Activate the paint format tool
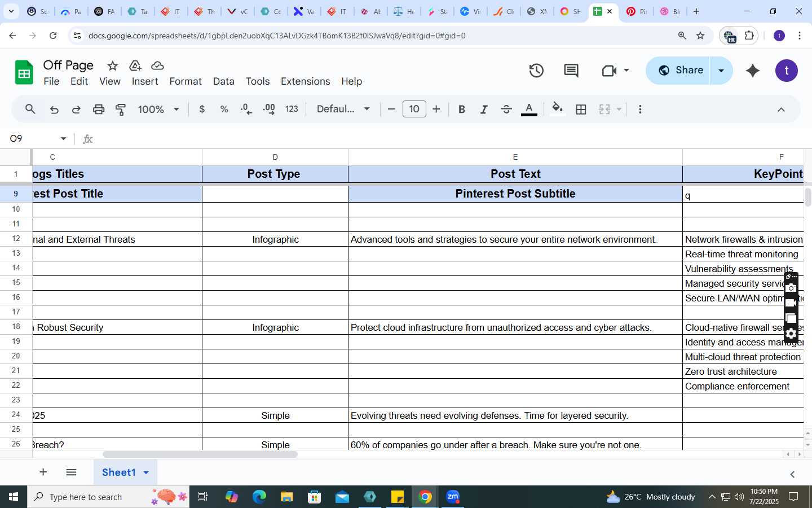This screenshot has width=812, height=508. [x=121, y=110]
